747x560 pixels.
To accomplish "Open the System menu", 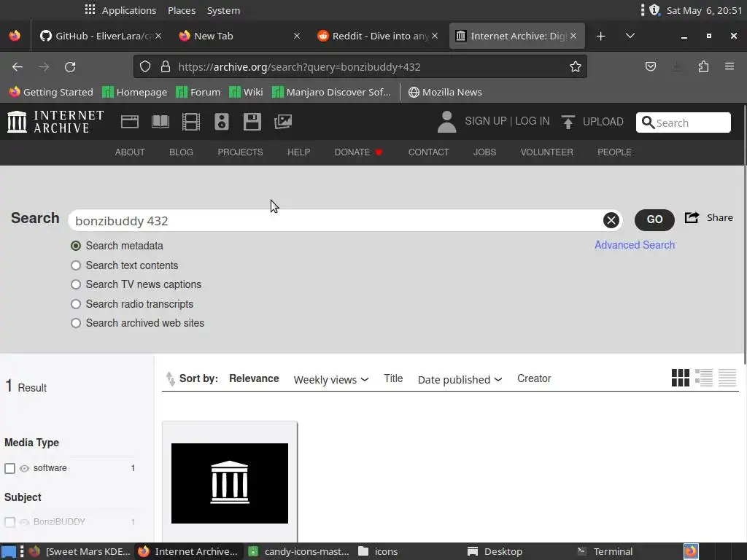I will pyautogui.click(x=223, y=10).
